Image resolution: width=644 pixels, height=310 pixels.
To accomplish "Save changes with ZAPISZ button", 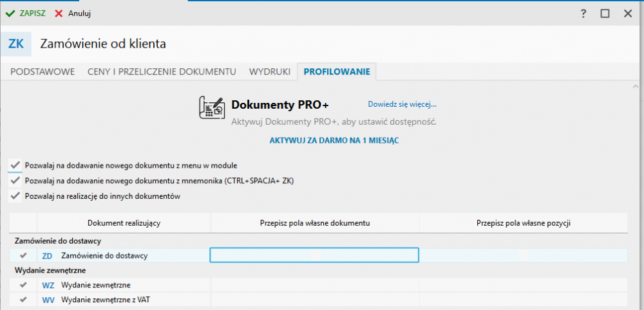I will click(26, 13).
